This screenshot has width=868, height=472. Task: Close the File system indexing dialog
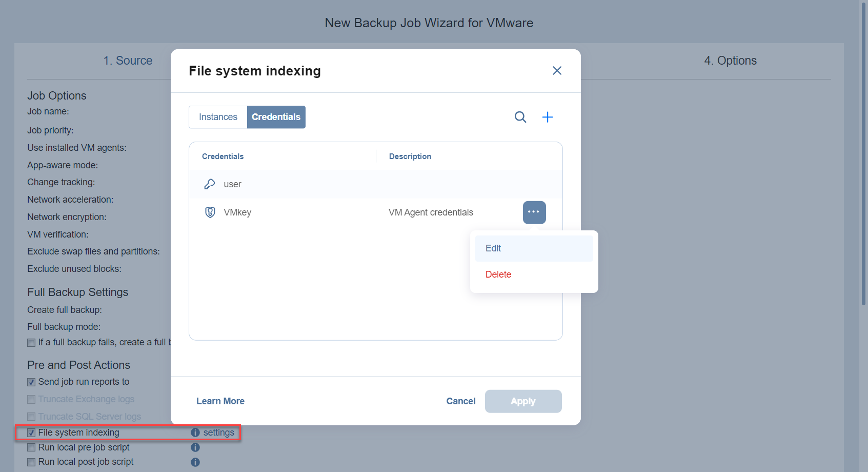[557, 71]
